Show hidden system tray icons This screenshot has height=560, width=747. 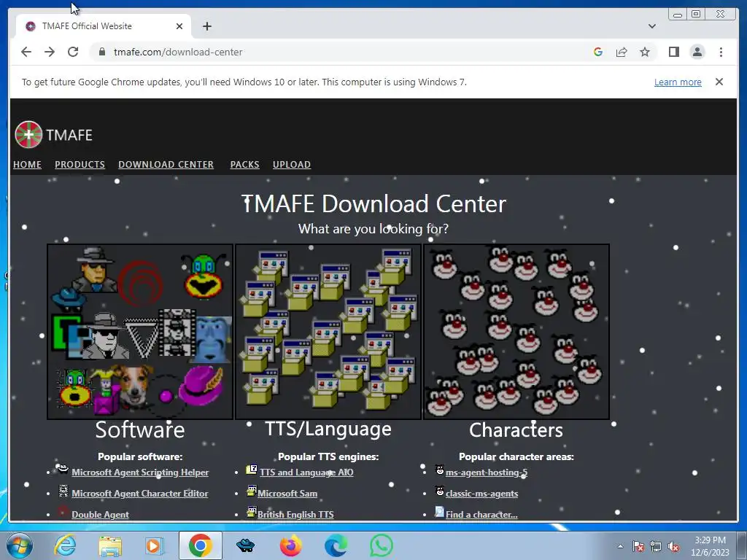[x=620, y=546]
